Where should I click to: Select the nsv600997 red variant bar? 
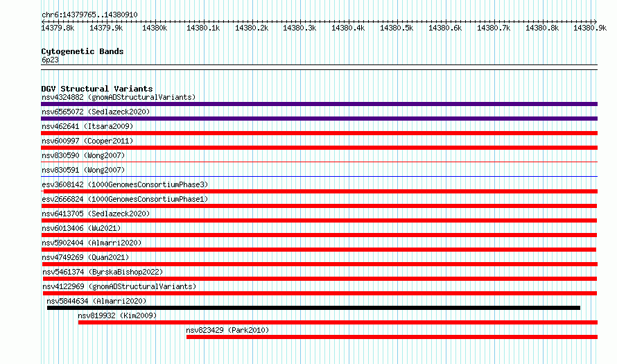pos(319,148)
